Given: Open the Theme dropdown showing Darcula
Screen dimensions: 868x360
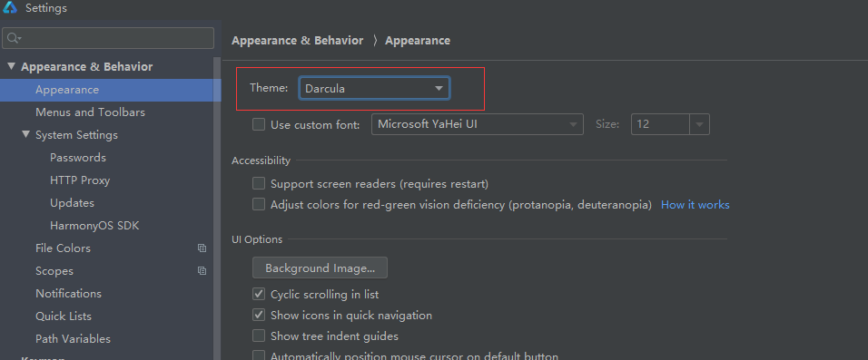Looking at the screenshot, I should (374, 88).
